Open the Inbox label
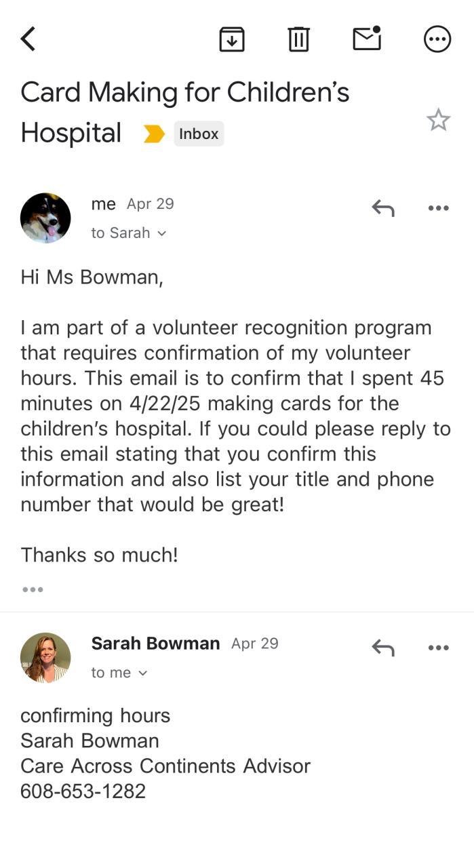474x868 pixels. click(x=199, y=134)
